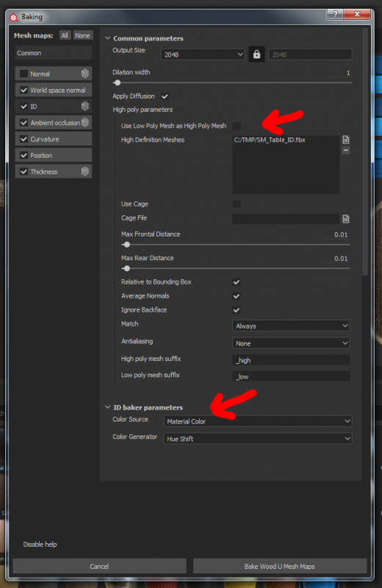The image size is (382, 588).
Task: Click the Ambient occlusion baker icon
Action: [85, 122]
